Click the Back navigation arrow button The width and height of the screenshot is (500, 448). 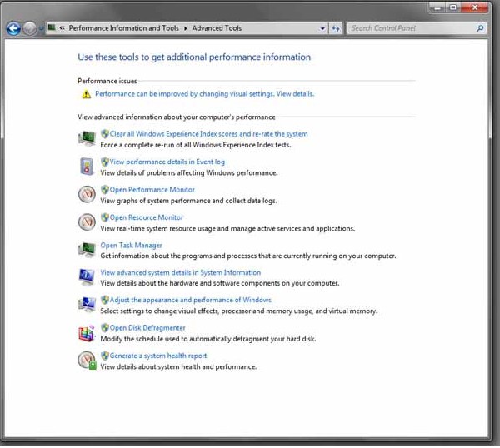click(12, 28)
